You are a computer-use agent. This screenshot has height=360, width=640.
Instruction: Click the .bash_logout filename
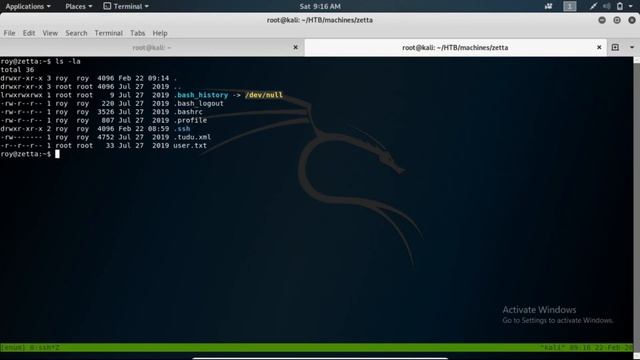click(198, 104)
